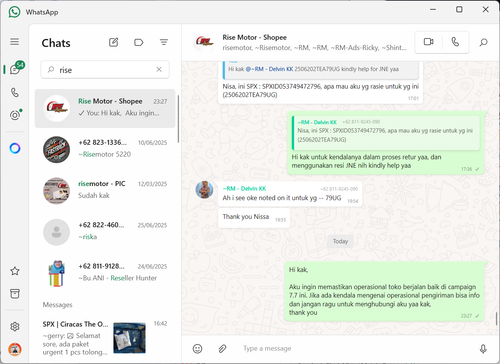Open Starred messages in sidebar

point(15,271)
